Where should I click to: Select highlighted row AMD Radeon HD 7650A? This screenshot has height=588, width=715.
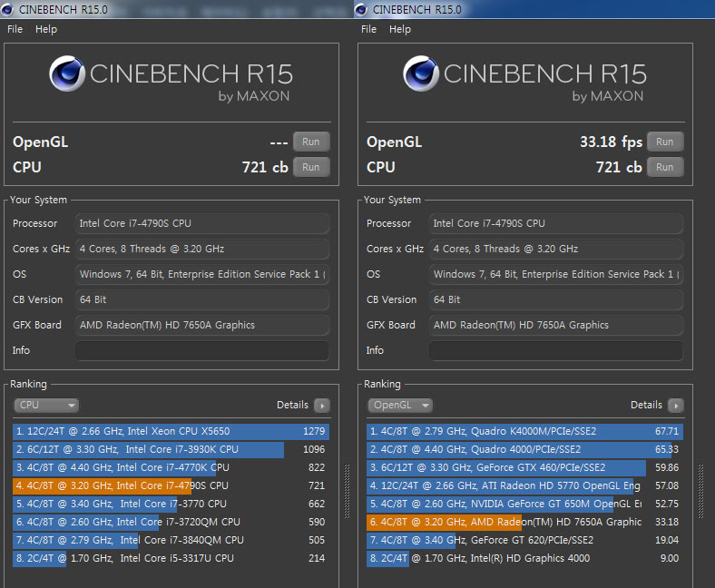click(524, 523)
